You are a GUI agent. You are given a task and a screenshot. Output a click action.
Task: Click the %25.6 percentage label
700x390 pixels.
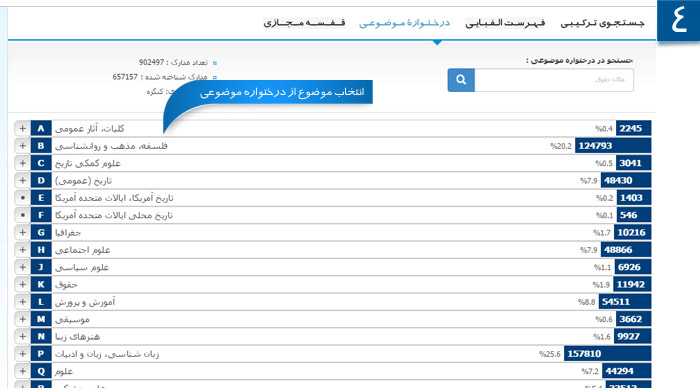(550, 354)
